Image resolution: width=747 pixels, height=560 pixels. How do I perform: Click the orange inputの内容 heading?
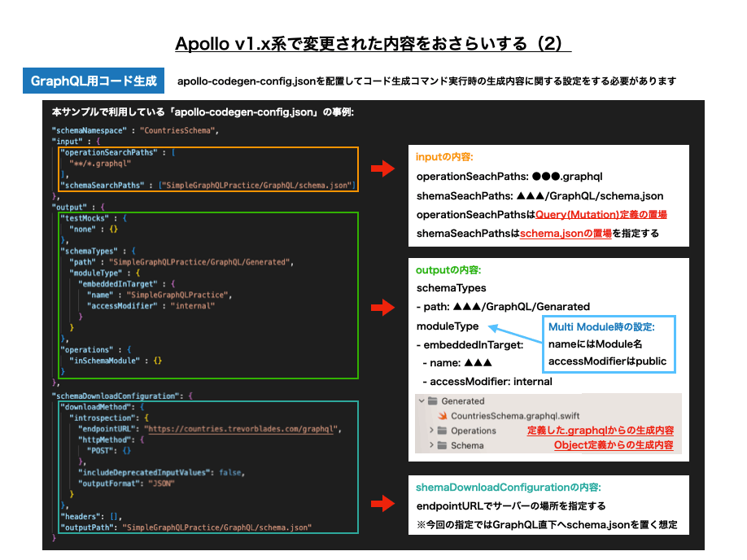444,157
